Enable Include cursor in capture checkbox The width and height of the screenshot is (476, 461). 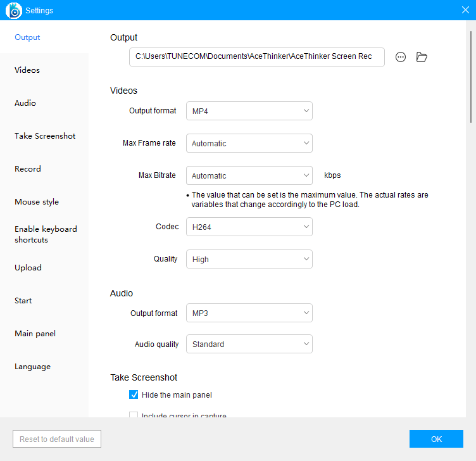click(134, 414)
